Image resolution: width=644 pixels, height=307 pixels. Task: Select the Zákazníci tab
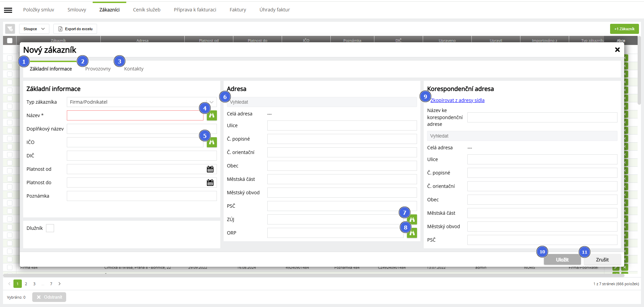pos(109,10)
